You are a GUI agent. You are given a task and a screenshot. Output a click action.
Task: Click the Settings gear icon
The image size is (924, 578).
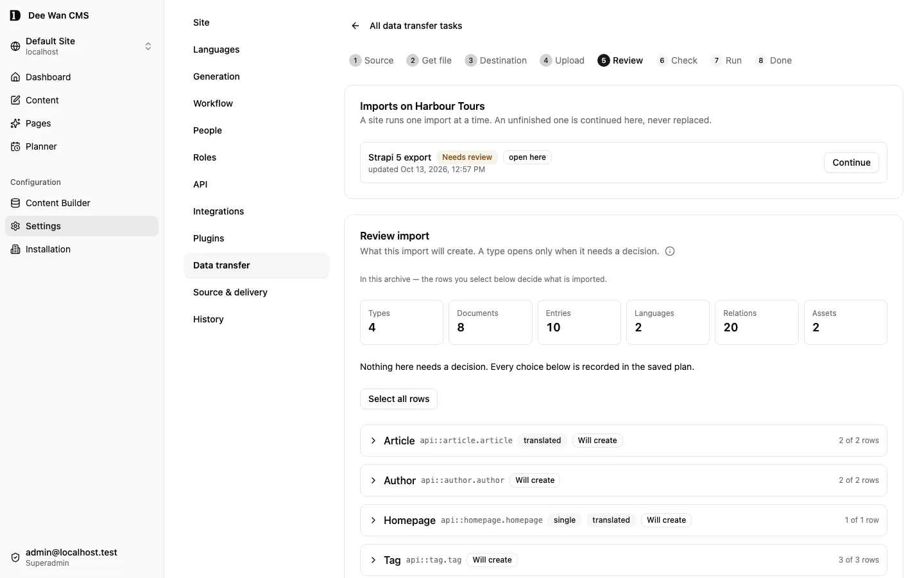(15, 226)
